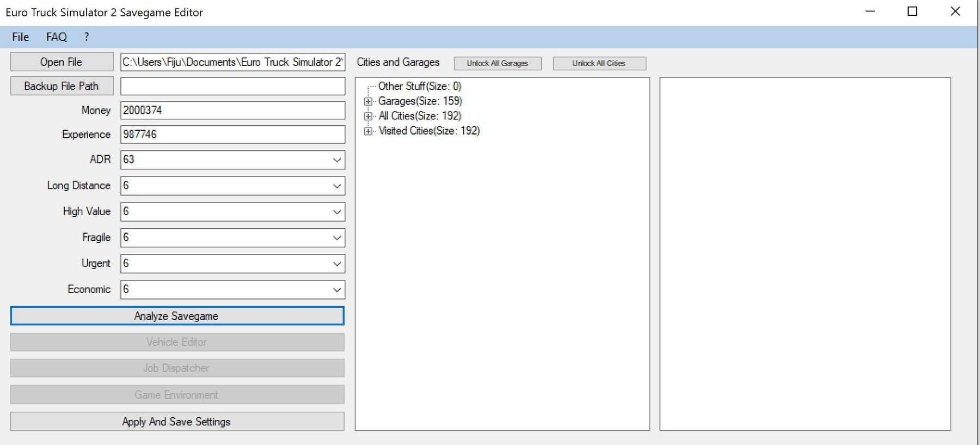Expand the Garages tree node
This screenshot has width=980, height=445.
click(369, 101)
